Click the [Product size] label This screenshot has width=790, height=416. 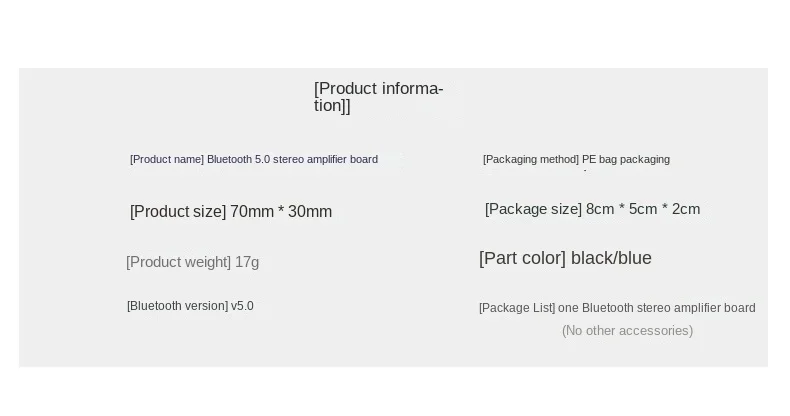(178, 212)
